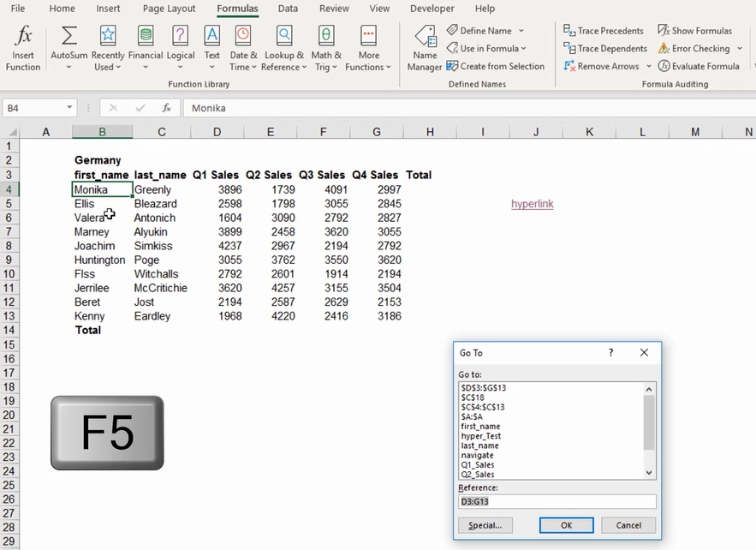Click Trace Dependents
The width and height of the screenshot is (756, 550).
coord(605,48)
